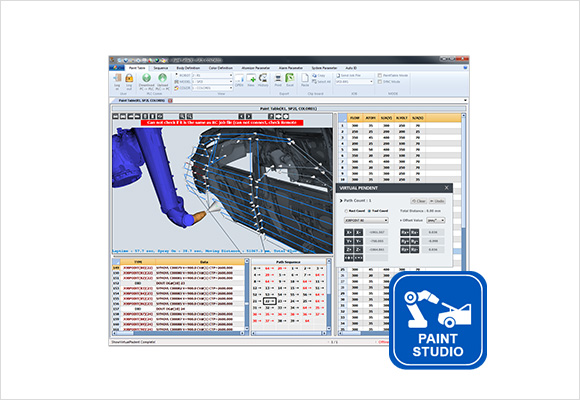Click the Paste clipboard icon
This screenshot has width=580, height=400.
click(x=305, y=78)
